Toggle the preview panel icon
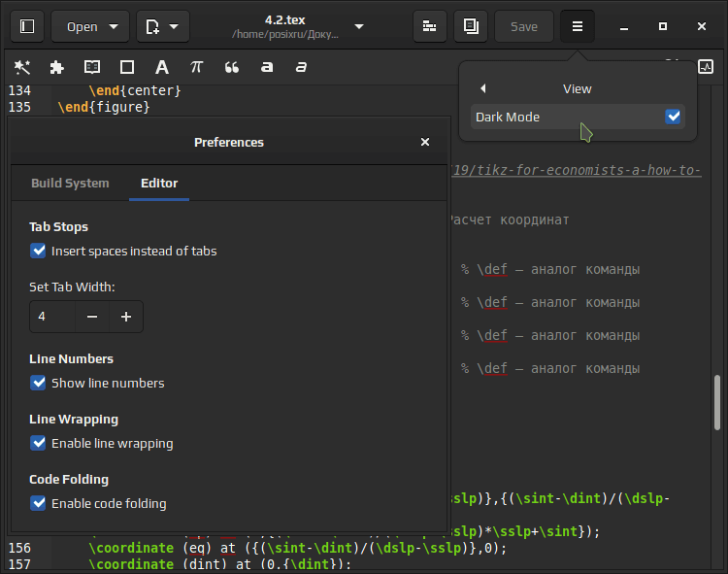This screenshot has height=574, width=728. [x=471, y=26]
